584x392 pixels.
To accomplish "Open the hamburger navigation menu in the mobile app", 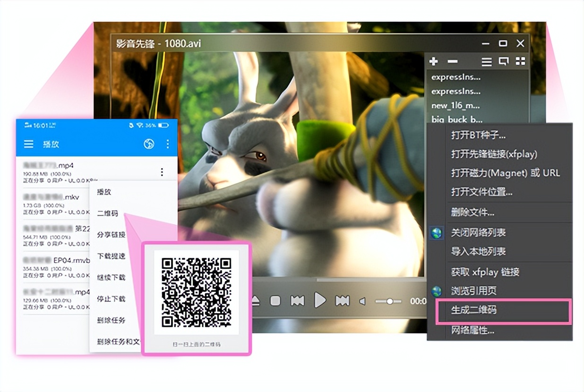I will [29, 144].
